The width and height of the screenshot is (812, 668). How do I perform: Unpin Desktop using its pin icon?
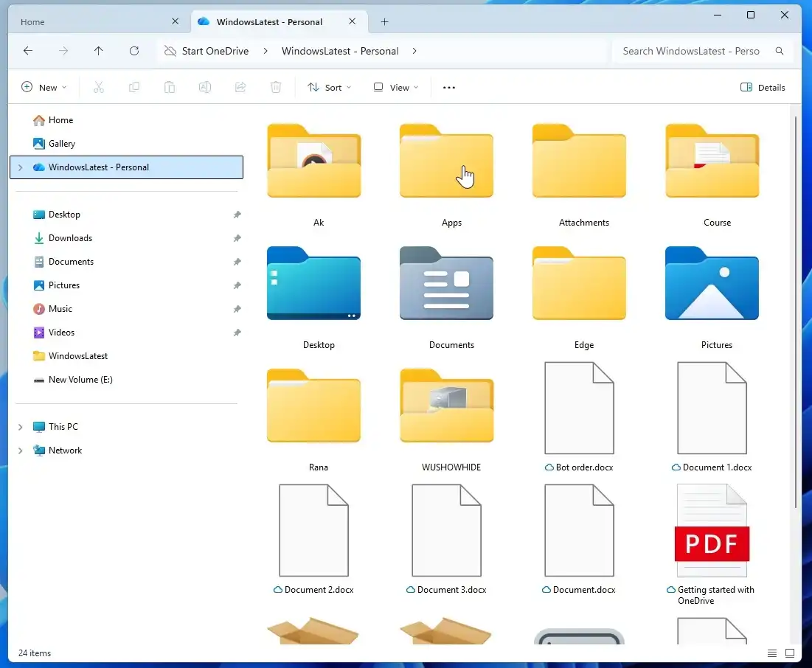pyautogui.click(x=237, y=215)
